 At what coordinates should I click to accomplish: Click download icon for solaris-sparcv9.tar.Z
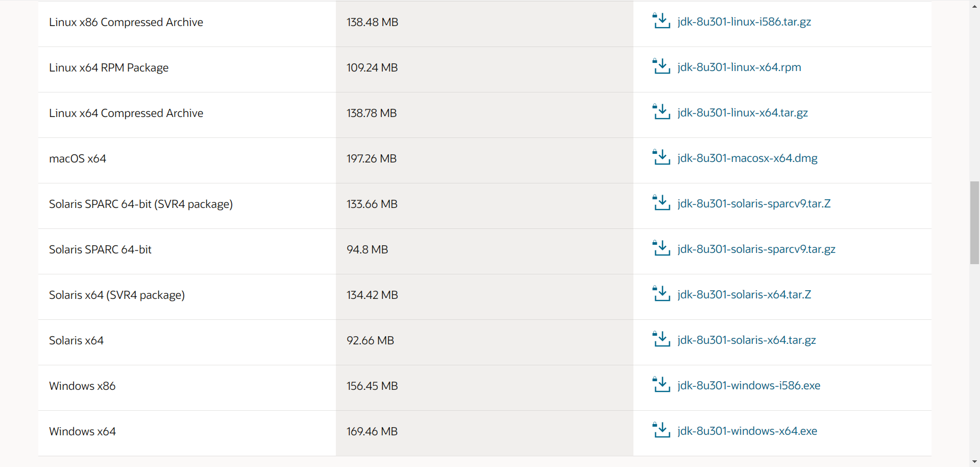661,203
